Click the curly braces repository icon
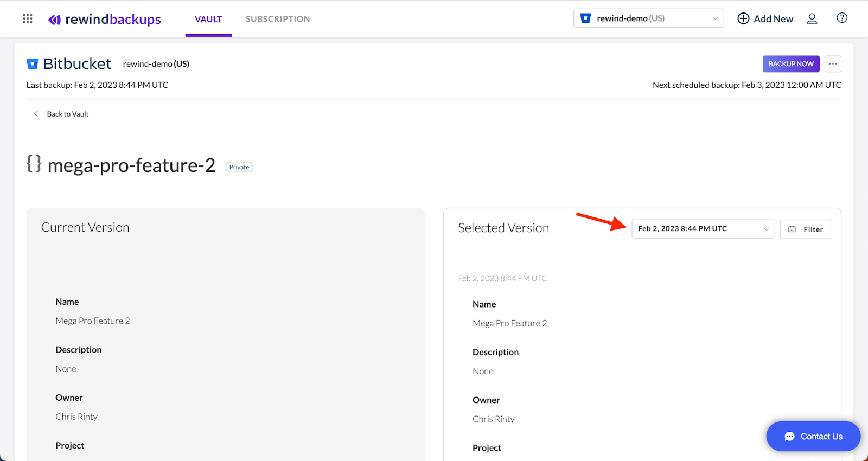This screenshot has height=461, width=868. 34,164
